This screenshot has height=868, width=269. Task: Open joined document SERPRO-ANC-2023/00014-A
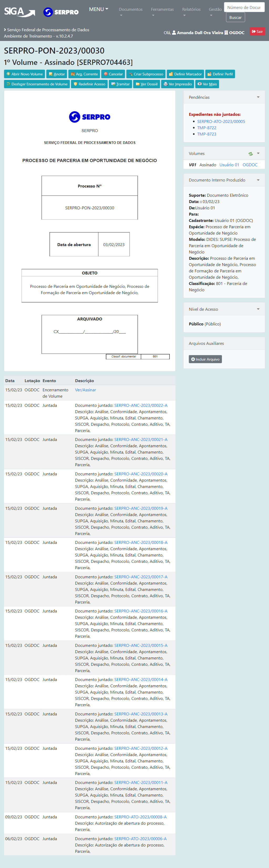tap(141, 680)
